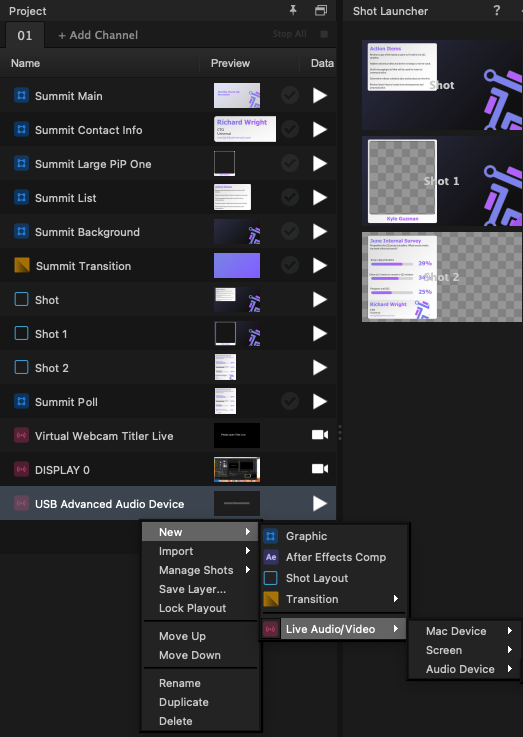Screen dimensions: 523x737
Task: Launch the Shot 2 thumbnail in Shot Launcher
Action: coord(442,277)
